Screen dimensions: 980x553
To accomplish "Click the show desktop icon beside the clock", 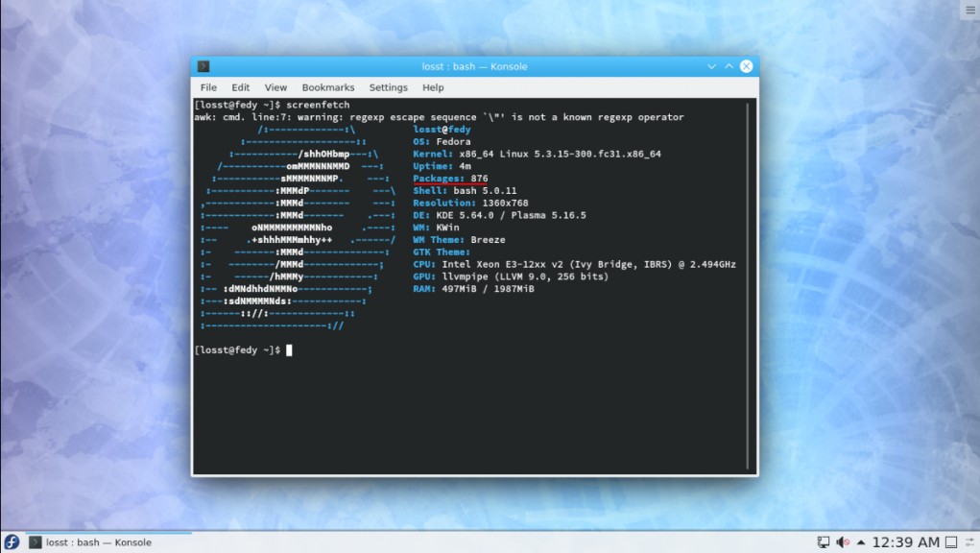I will pos(951,542).
